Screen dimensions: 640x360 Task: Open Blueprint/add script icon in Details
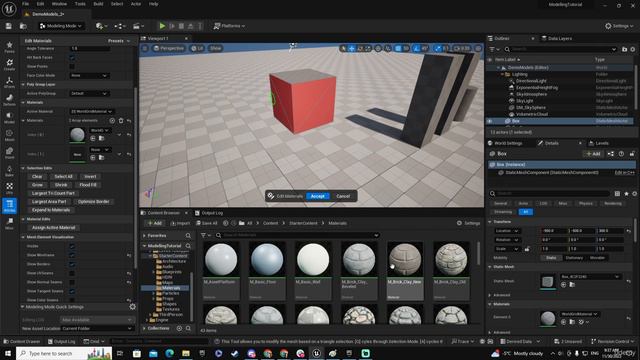click(611, 154)
